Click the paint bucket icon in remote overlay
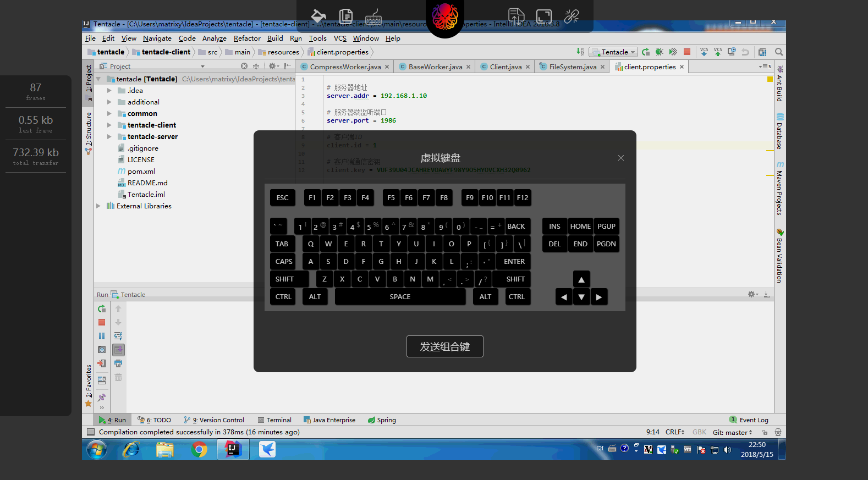868x480 pixels. (x=318, y=16)
